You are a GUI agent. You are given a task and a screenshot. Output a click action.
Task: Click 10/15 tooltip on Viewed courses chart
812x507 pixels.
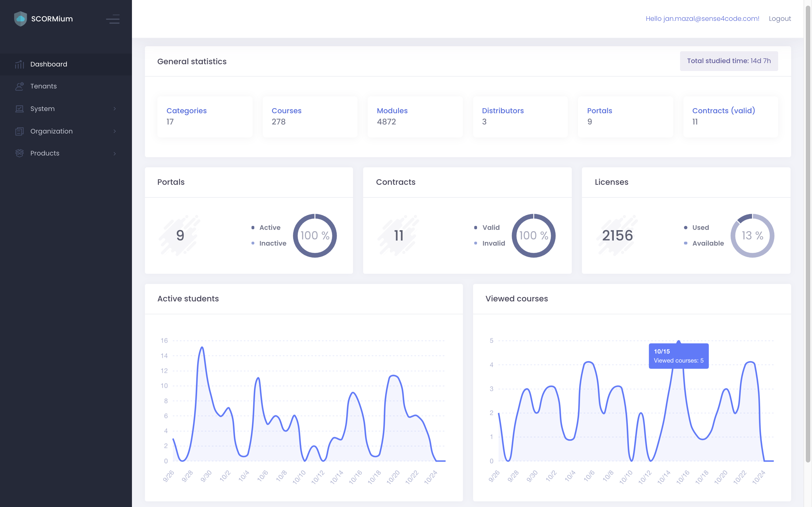678,356
